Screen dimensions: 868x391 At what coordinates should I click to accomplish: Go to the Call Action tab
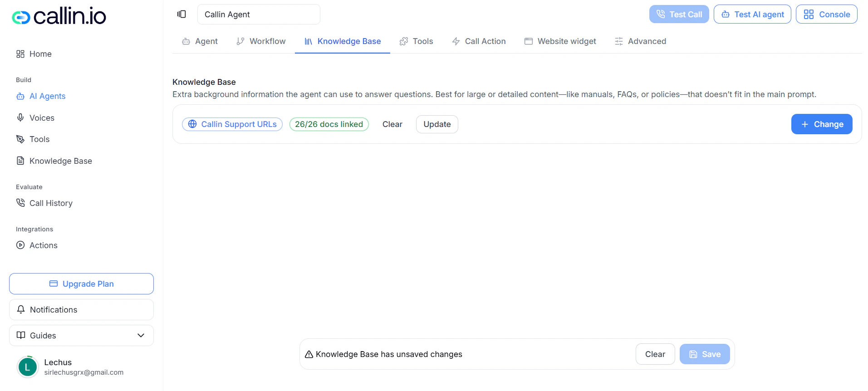tap(479, 41)
